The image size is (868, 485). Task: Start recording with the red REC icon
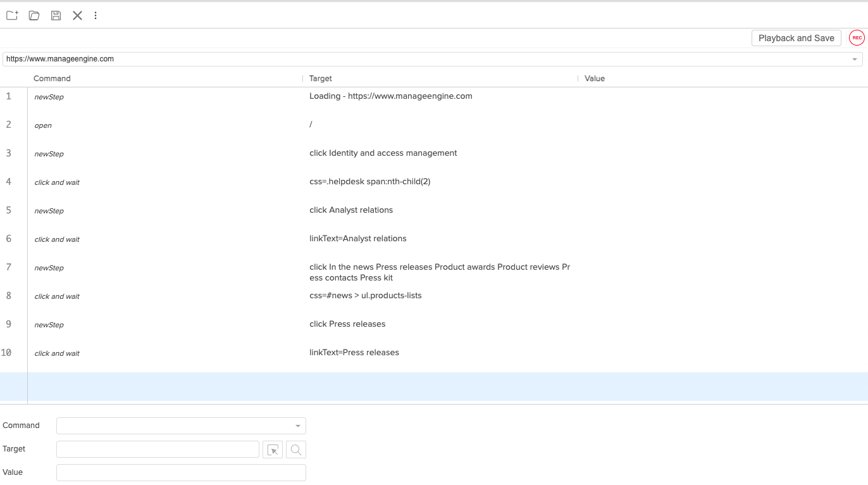[x=857, y=38]
